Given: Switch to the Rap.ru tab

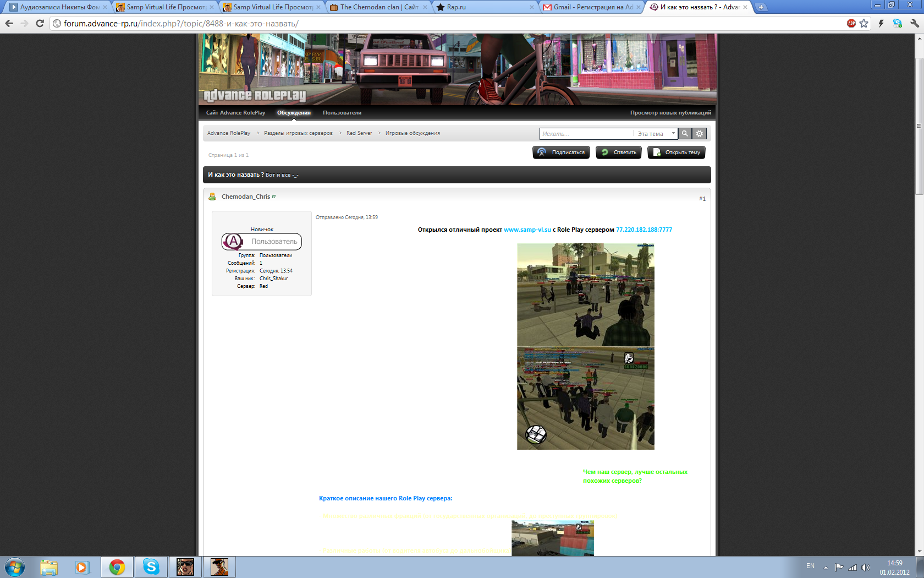Looking at the screenshot, I should 484,7.
